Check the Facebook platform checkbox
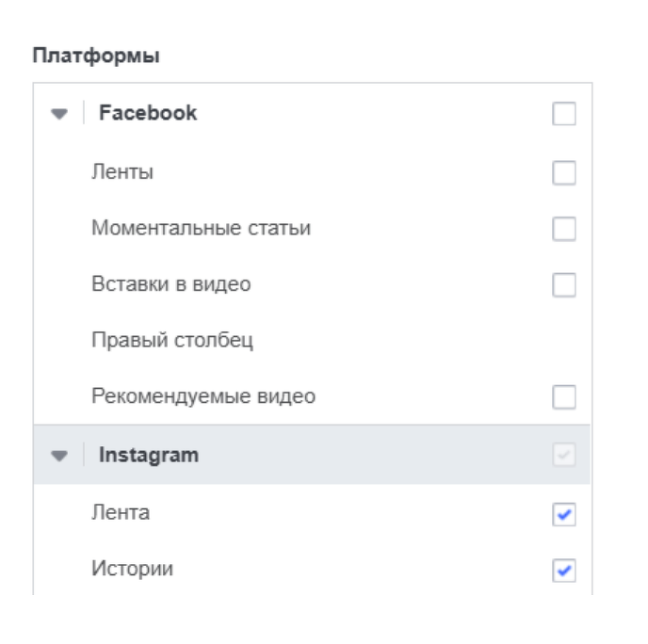This screenshot has height=644, width=648. click(564, 115)
